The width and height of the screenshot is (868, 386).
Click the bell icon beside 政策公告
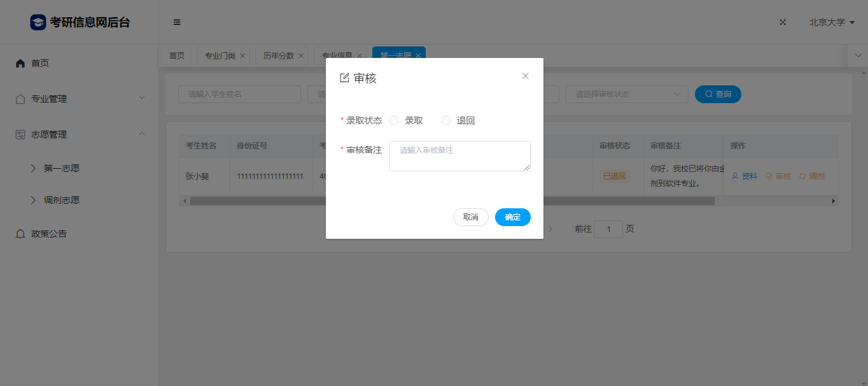pyautogui.click(x=20, y=234)
